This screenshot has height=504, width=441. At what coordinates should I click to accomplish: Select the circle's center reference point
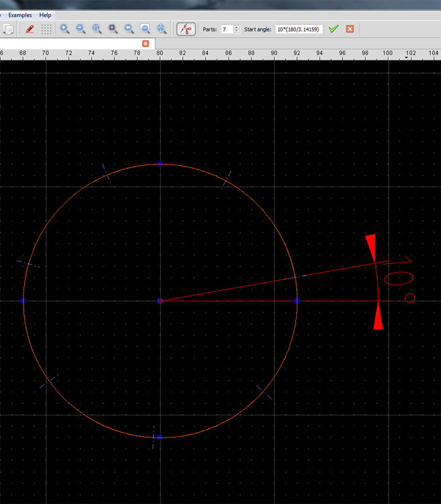click(160, 301)
